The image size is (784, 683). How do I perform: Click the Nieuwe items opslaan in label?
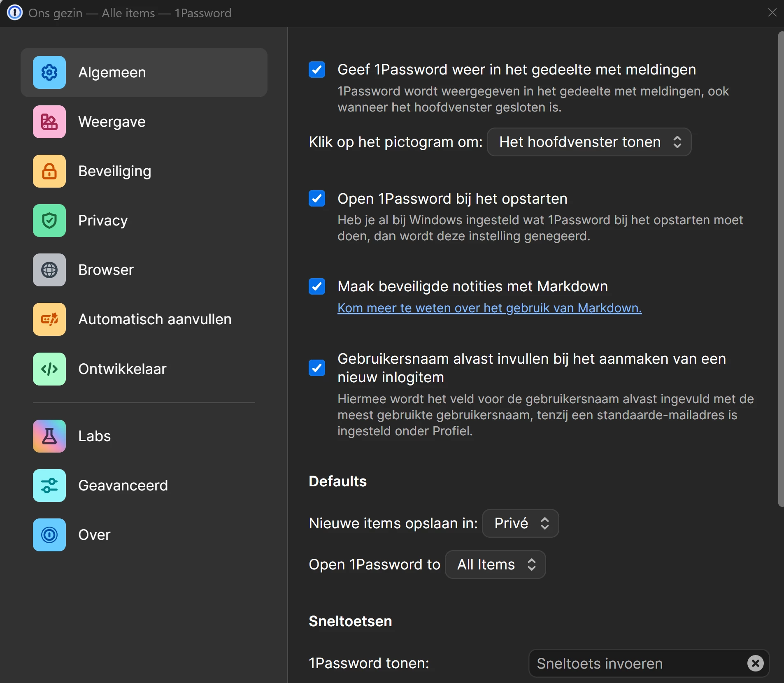click(393, 523)
